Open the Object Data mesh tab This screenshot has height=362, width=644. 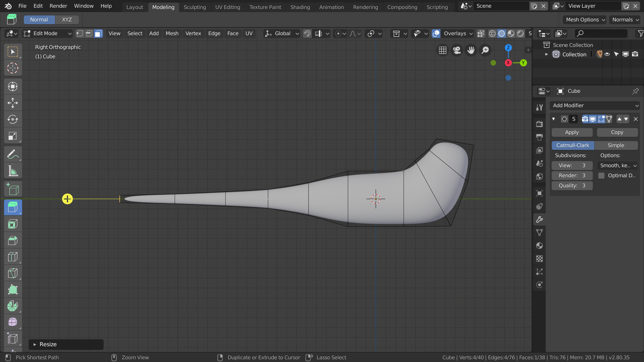click(539, 233)
